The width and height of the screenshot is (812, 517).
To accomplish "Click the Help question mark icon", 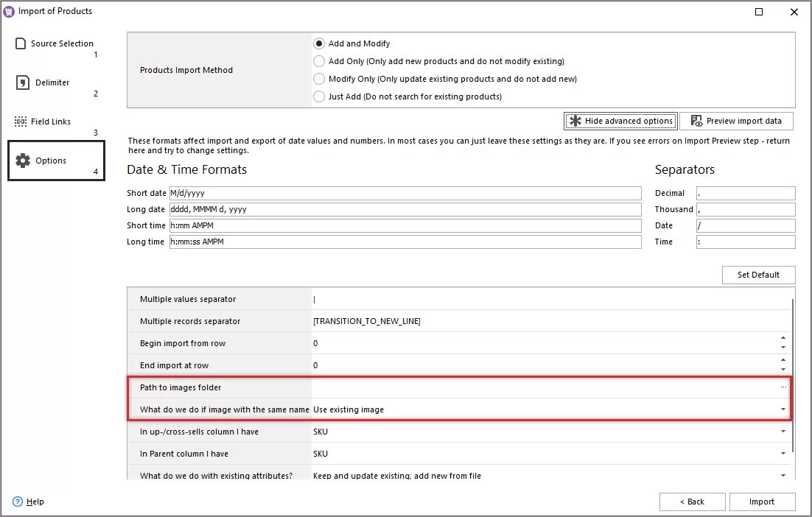I will pyautogui.click(x=17, y=502).
